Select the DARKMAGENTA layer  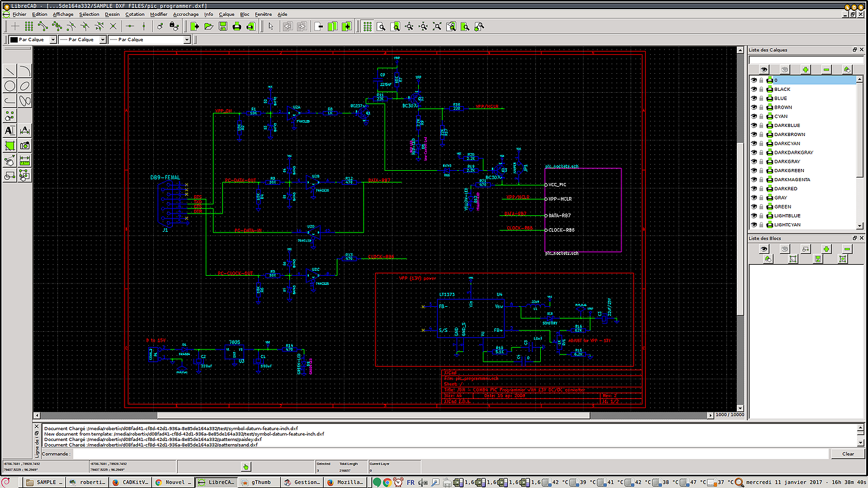click(x=792, y=179)
